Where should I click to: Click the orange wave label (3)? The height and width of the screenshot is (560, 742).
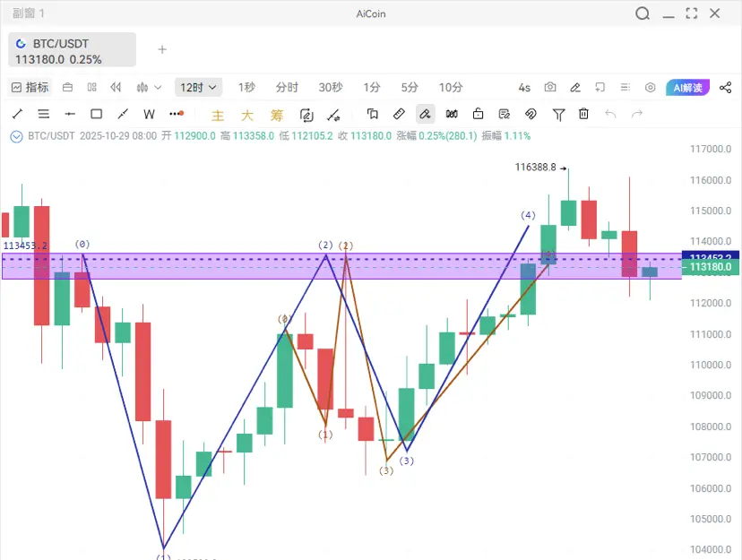tap(386, 470)
